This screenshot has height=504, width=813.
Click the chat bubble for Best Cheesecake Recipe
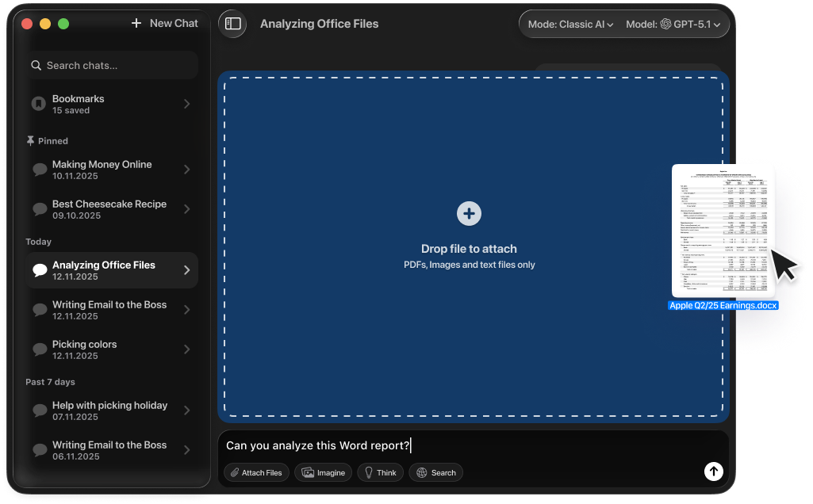40,209
